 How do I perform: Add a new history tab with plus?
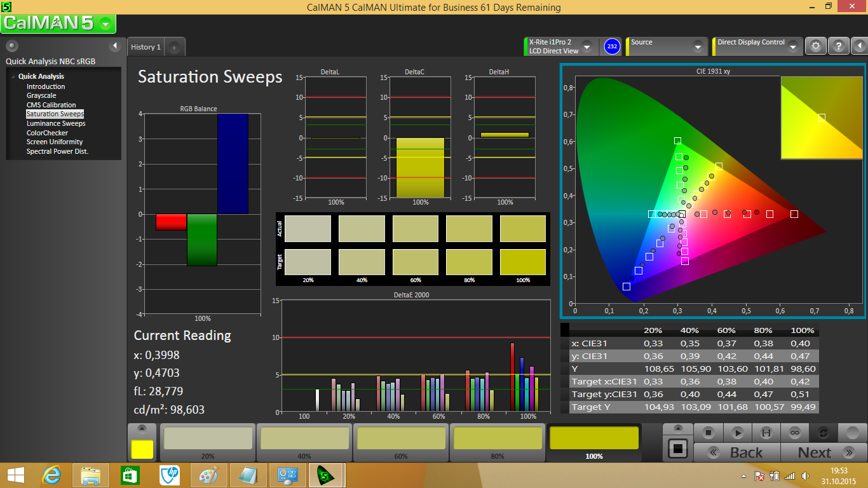pos(174,48)
